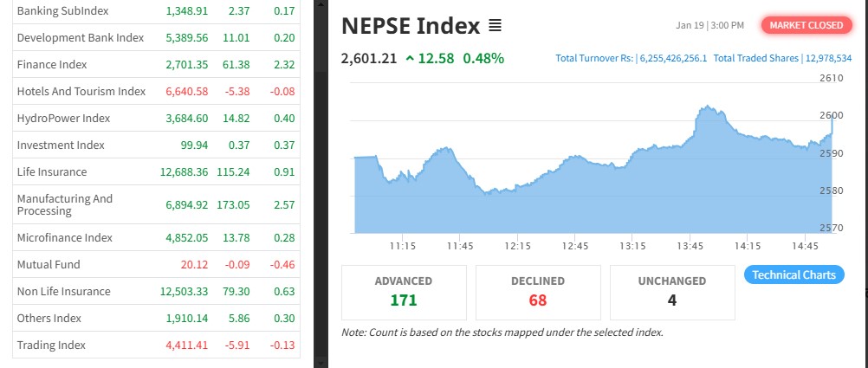Open Hotels And Tourism Index
Screen dimensions: 868x368
pyautogui.click(x=81, y=92)
